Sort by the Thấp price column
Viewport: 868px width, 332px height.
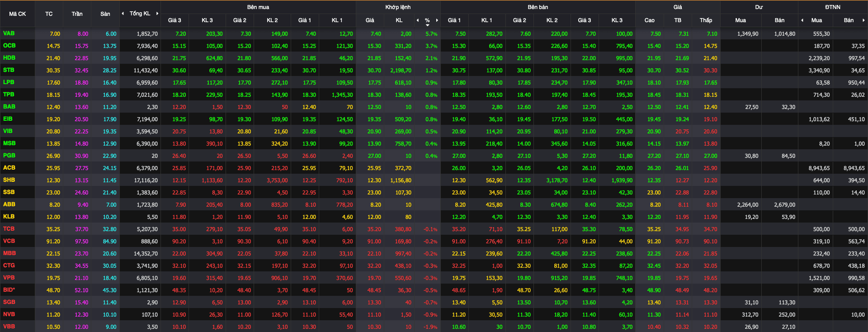[706, 20]
